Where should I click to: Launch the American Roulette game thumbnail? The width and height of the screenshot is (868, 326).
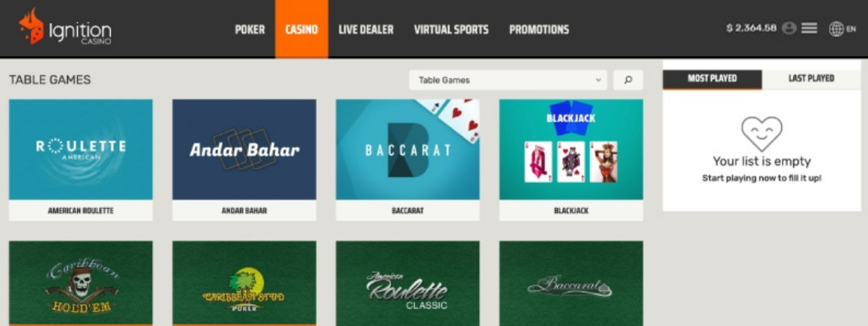tap(81, 150)
